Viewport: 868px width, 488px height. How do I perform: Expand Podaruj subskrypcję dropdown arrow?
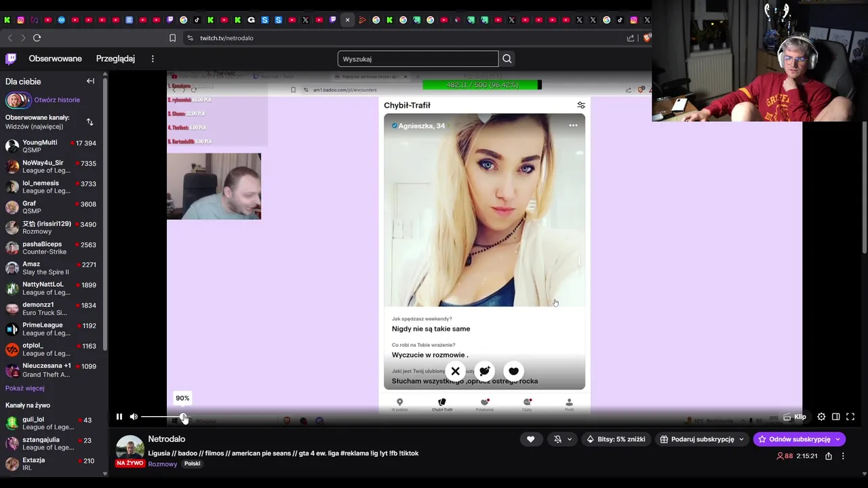741,439
